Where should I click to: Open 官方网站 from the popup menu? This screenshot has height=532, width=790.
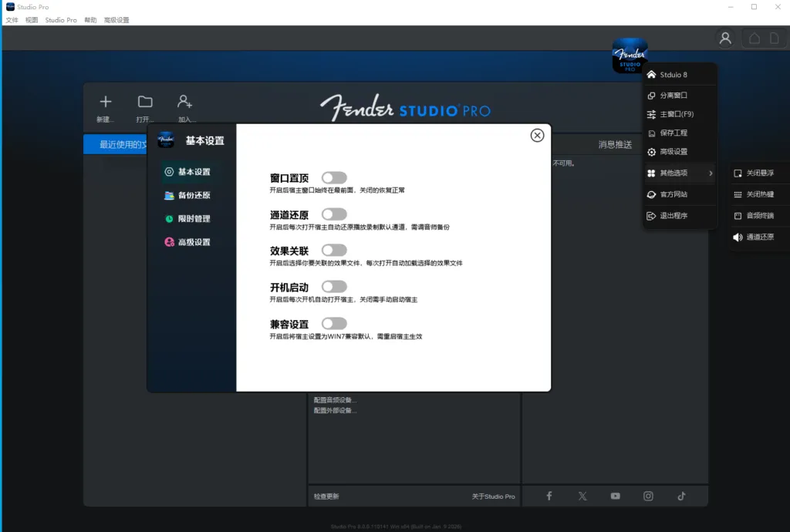(680, 194)
